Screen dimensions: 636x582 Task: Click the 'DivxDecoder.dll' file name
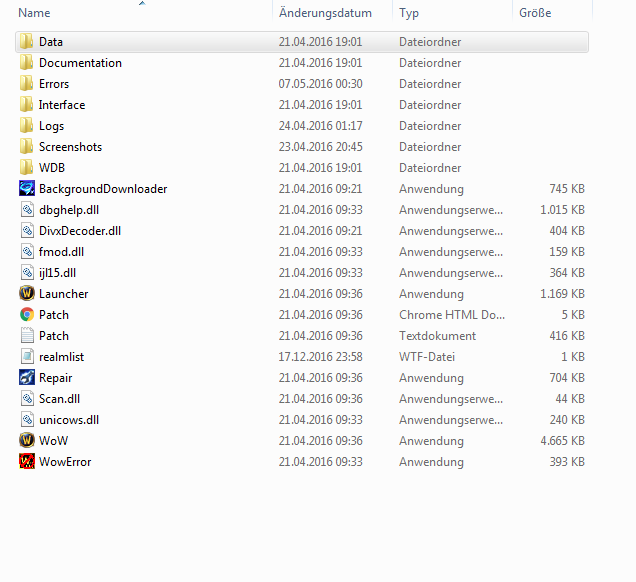80,231
